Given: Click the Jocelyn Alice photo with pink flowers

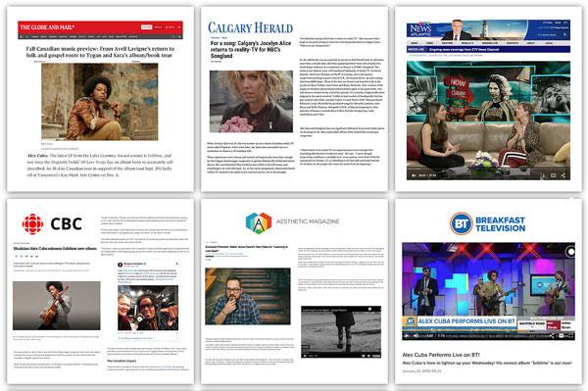Looking at the screenshot, I should tap(251, 101).
